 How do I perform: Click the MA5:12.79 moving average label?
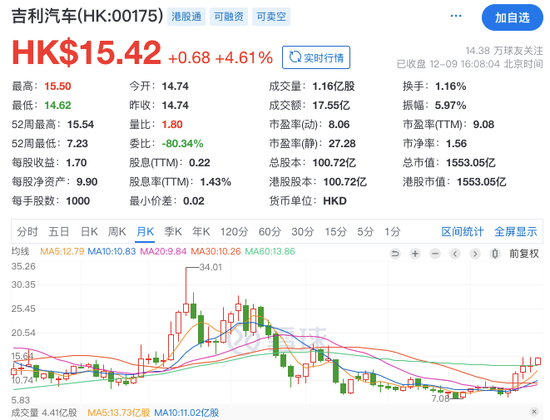pyautogui.click(x=62, y=251)
